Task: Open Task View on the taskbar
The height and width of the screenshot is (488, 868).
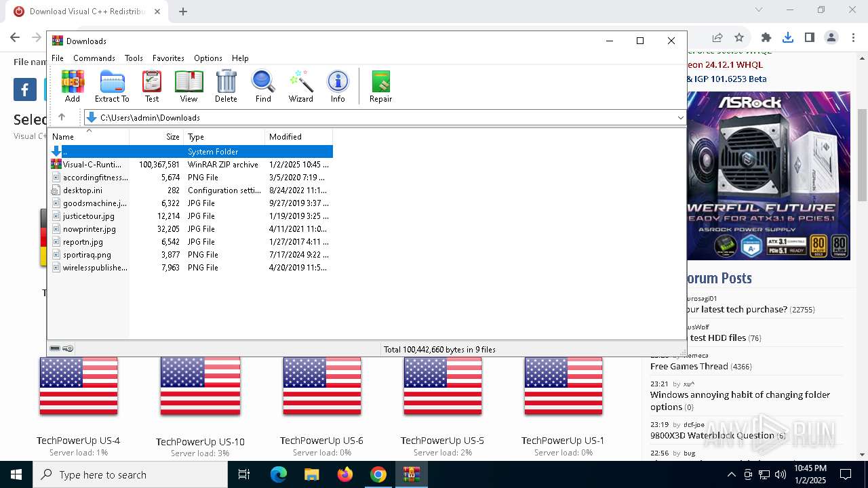Action: pyautogui.click(x=244, y=474)
